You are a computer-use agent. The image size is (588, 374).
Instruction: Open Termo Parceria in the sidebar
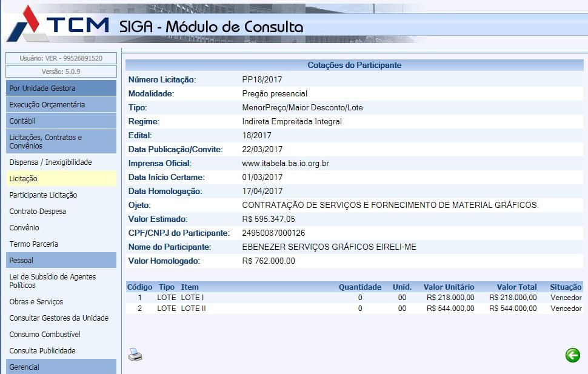point(34,244)
